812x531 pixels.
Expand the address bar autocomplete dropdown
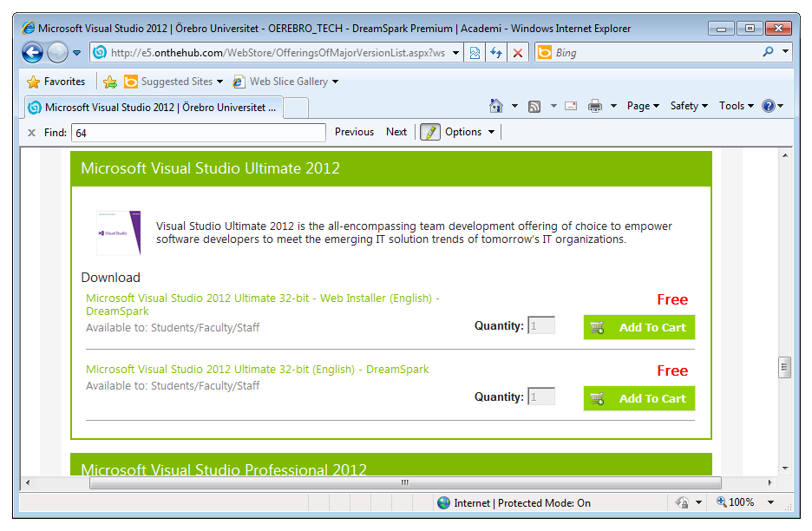coord(455,52)
